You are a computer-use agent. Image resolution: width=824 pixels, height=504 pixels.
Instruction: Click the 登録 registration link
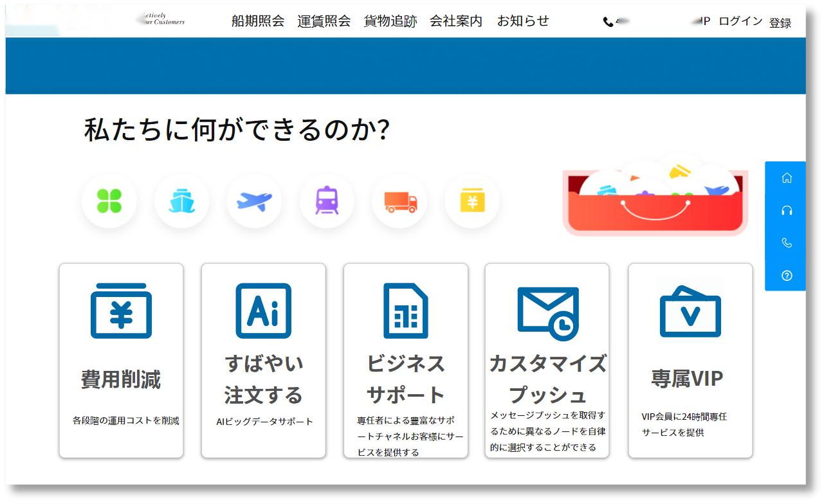[x=780, y=22]
